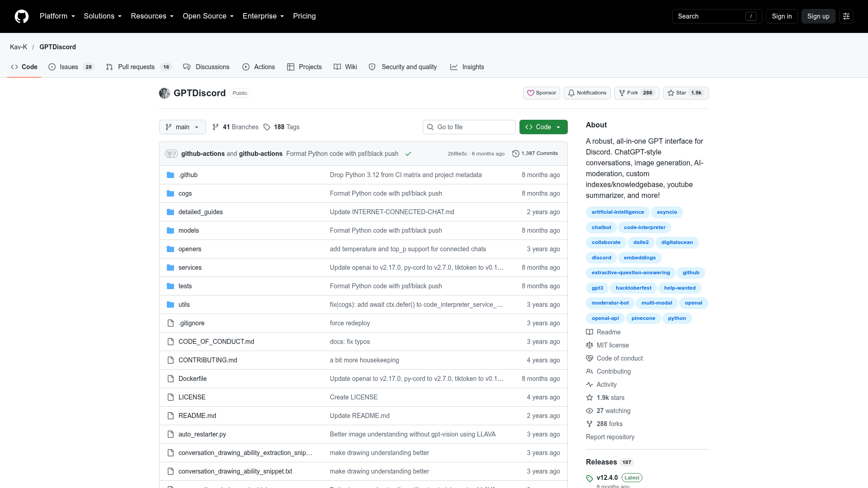868x488 pixels.
Task: View the 1,387 Commits link
Action: [x=535, y=154]
